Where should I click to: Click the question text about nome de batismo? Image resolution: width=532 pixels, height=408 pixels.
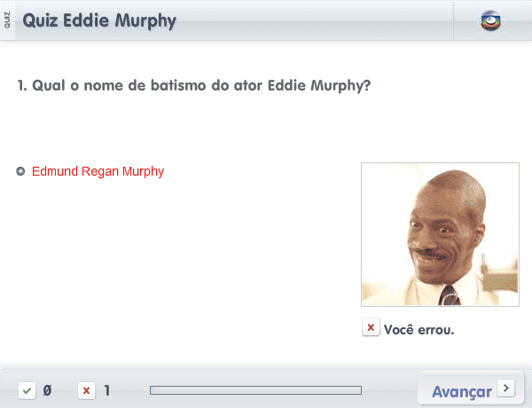[194, 85]
